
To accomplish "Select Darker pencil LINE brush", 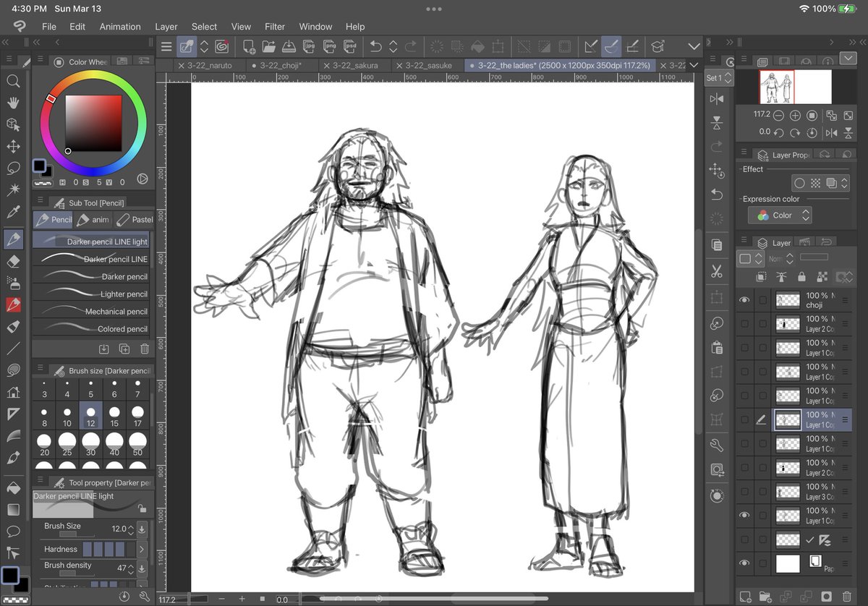I will [x=91, y=259].
